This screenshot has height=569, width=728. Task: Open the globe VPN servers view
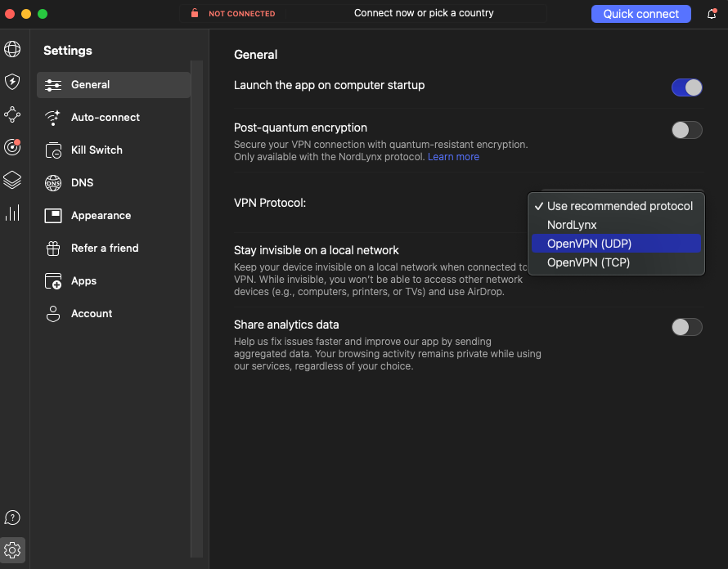click(12, 49)
